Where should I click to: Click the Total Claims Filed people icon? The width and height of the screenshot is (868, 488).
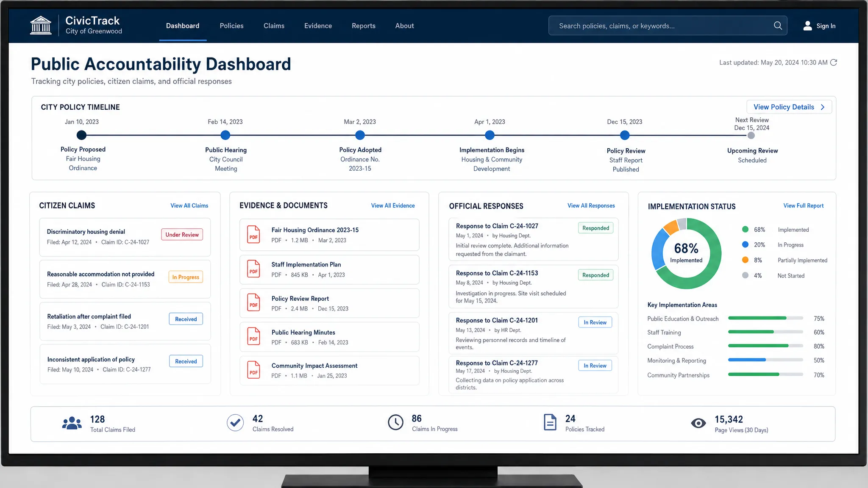[x=72, y=423]
